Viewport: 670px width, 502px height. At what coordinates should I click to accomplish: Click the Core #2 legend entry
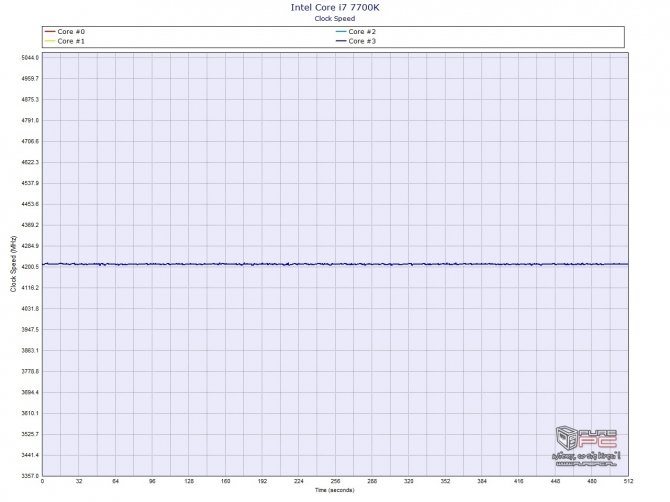tap(356, 32)
